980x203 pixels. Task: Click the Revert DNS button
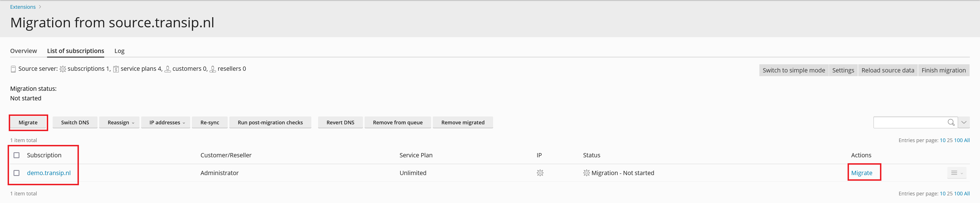(x=340, y=122)
